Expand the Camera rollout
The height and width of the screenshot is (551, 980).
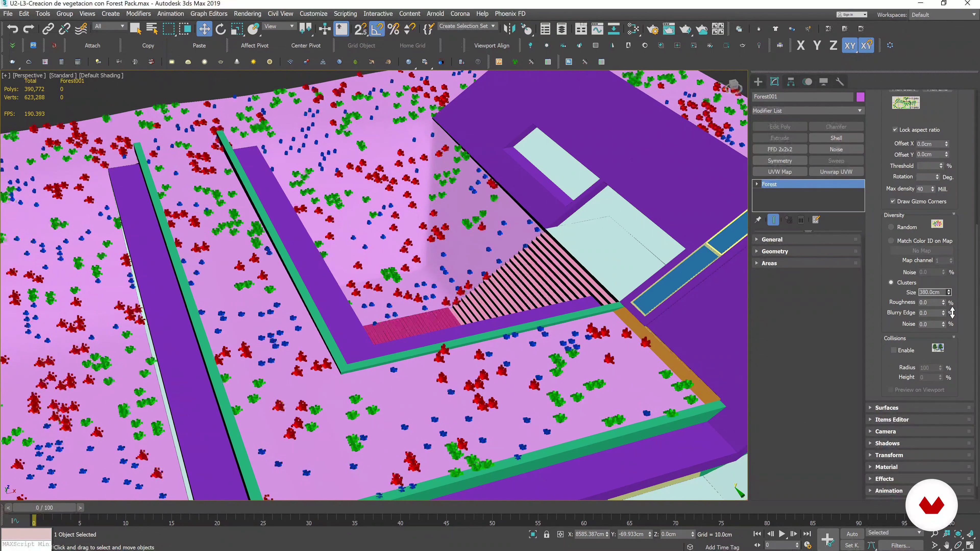pyautogui.click(x=920, y=431)
